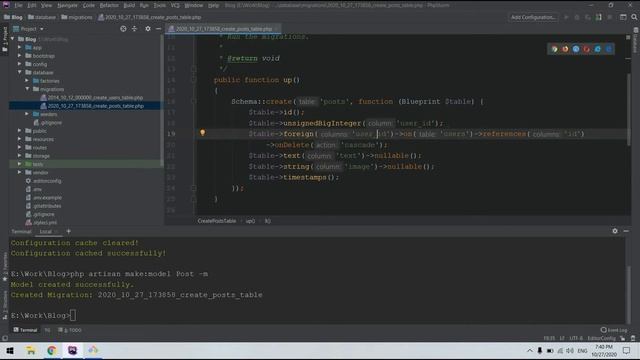Collapse the Blog root folder
Image resolution: width=640 pixels, height=360 pixels.
(13, 39)
